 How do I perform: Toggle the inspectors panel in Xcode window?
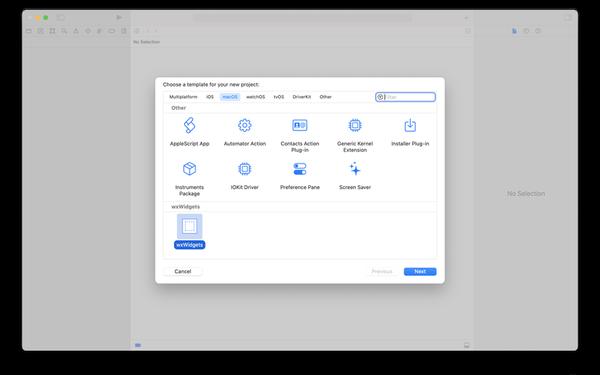(568, 18)
